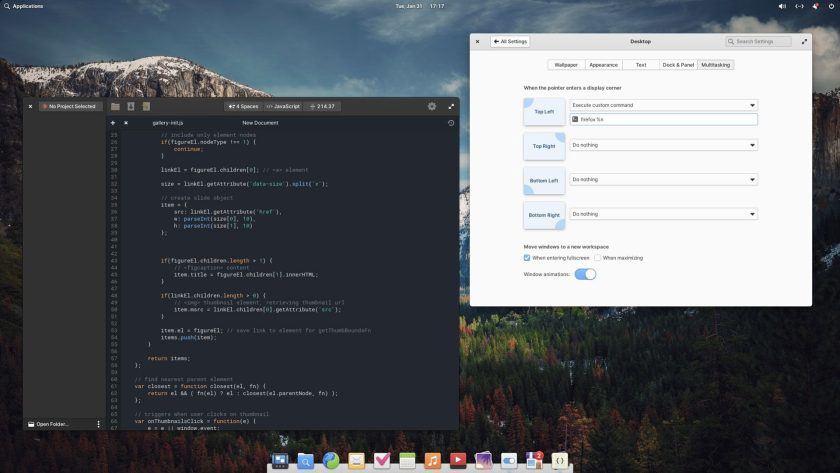Screen dimensions: 840x473
Task: Open the web browser globe icon in dock
Action: click(x=330, y=460)
